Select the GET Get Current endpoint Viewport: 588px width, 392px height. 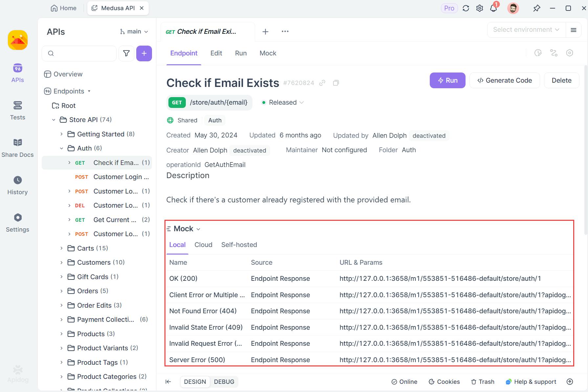tap(97, 220)
